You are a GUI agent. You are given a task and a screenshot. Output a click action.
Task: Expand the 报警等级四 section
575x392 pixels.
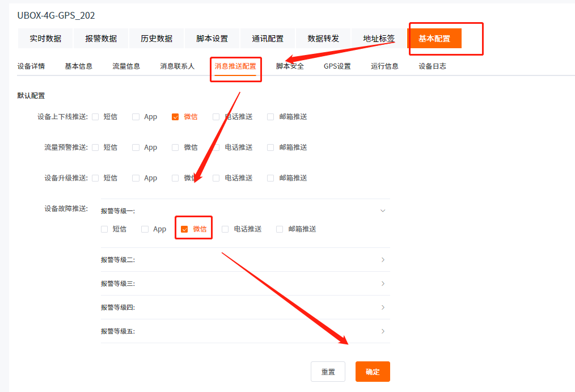click(383, 307)
